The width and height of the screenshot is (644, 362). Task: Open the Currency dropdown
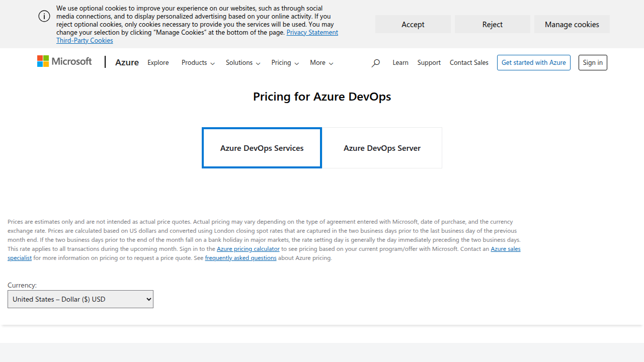[80, 299]
